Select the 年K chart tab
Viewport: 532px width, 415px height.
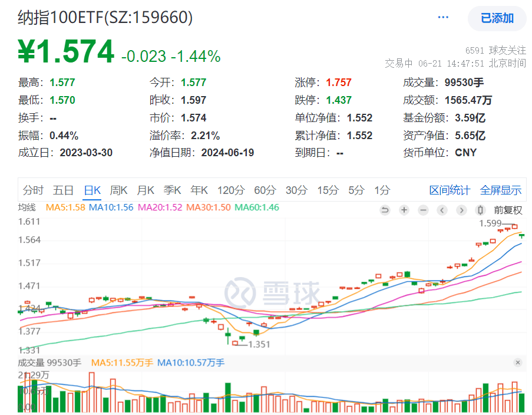(x=199, y=190)
